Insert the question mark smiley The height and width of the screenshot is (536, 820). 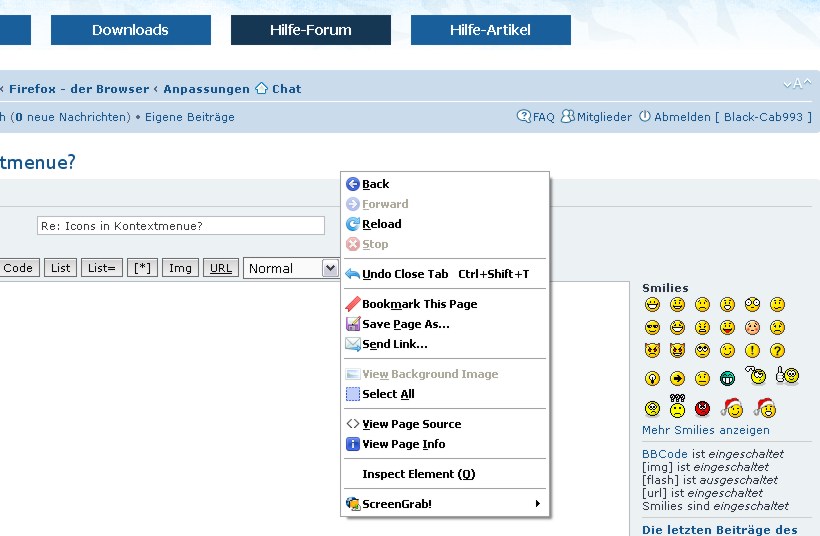777,351
